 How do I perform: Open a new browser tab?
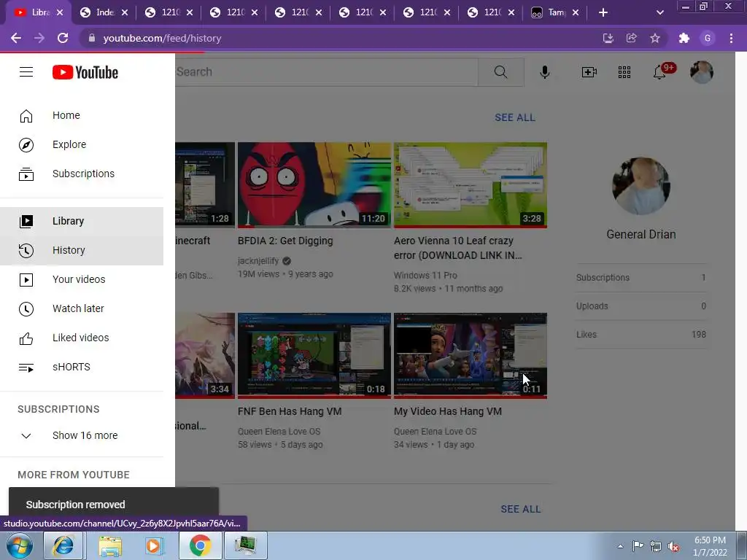603,12
